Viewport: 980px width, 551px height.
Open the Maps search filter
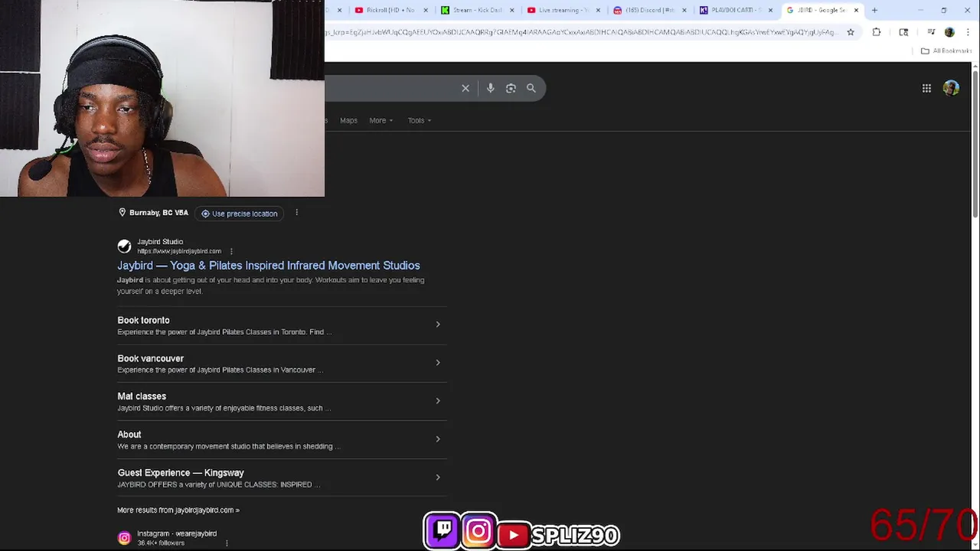pyautogui.click(x=348, y=120)
